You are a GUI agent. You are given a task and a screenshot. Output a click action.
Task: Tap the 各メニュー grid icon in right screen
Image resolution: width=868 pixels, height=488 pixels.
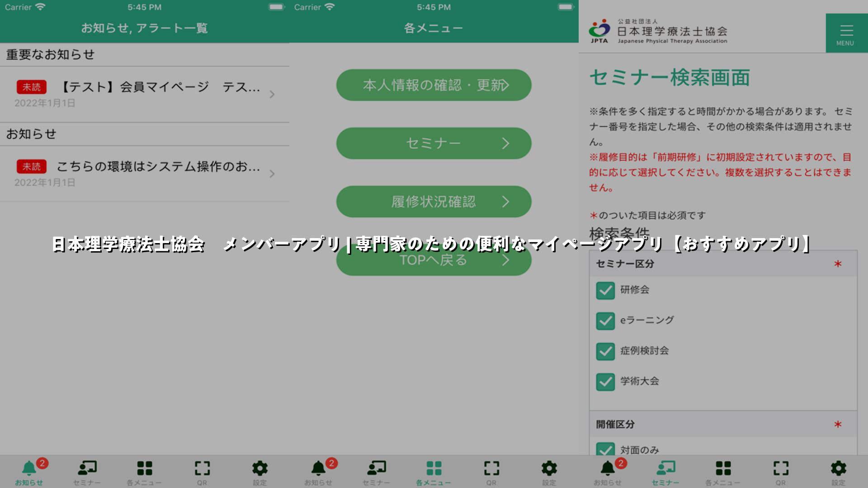point(723,468)
